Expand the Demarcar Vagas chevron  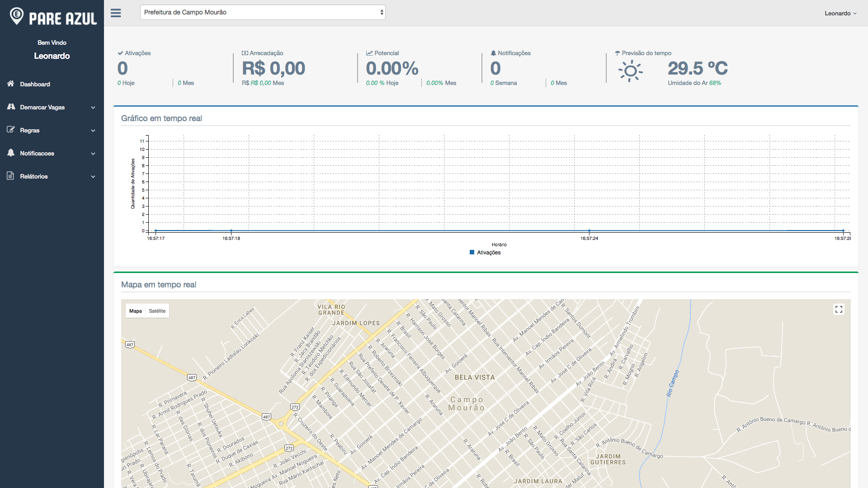coord(93,108)
